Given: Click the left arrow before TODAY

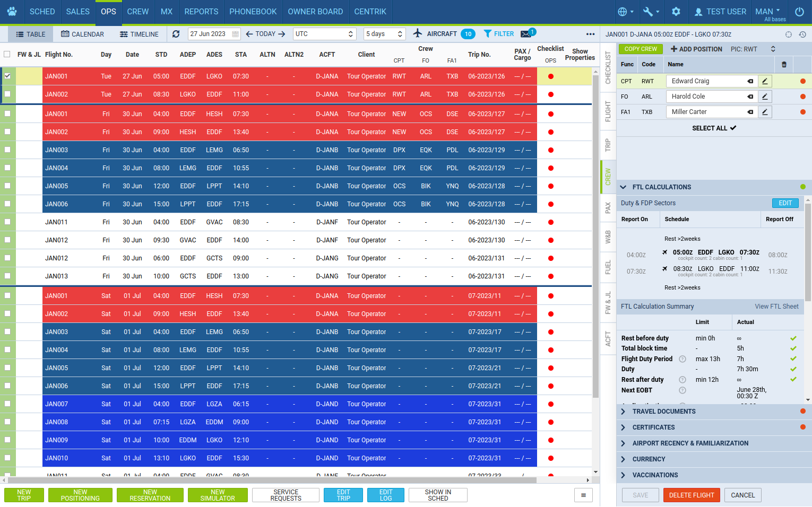Looking at the screenshot, I should click(249, 34).
